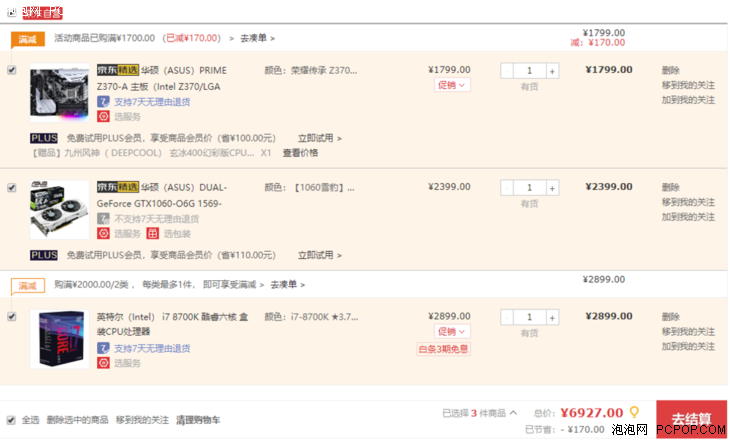Click the outlined 满减 tag above i7 row
This screenshot has width=730, height=440.
click(27, 285)
